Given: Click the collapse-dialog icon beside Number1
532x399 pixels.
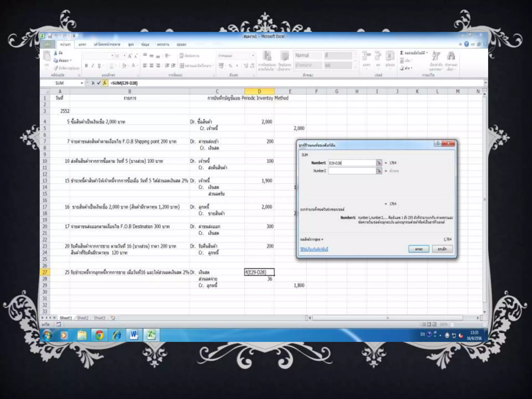Looking at the screenshot, I should coord(379,163).
